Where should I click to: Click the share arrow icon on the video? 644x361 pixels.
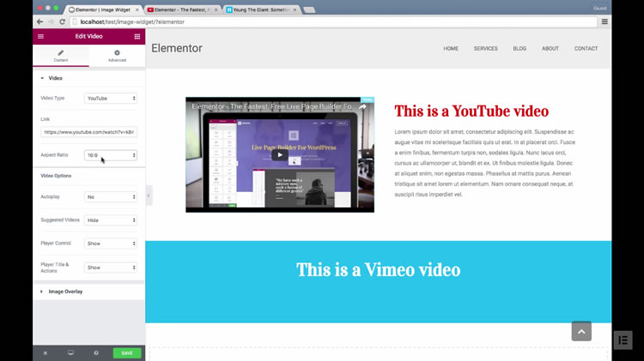(362, 107)
